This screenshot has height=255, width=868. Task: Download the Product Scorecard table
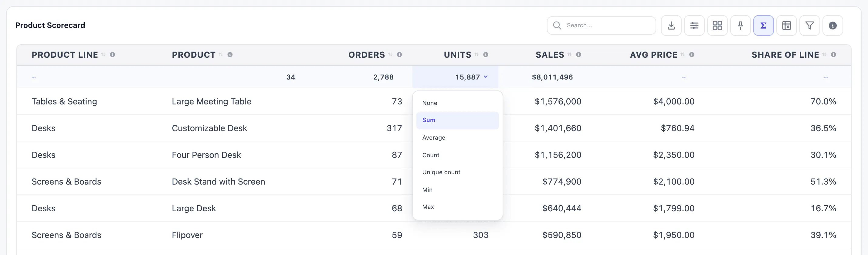(671, 25)
